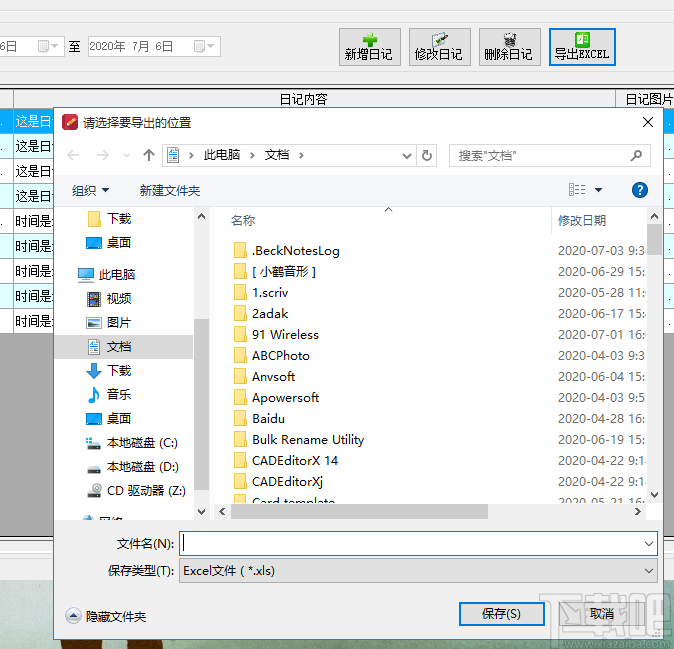This screenshot has height=649, width=674.
Task: Open the 保存类型 file type combo box
Action: tap(418, 571)
